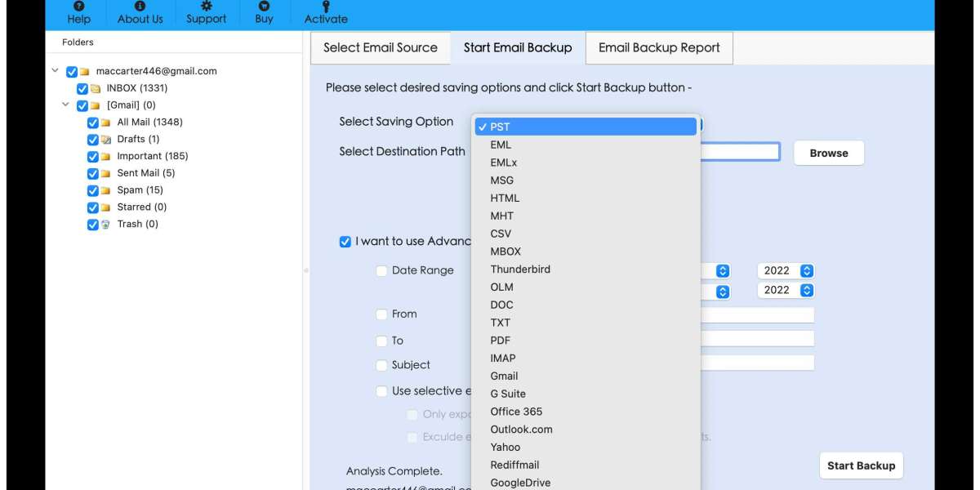Click the Browse button
This screenshot has width=980, height=490.
[828, 154]
